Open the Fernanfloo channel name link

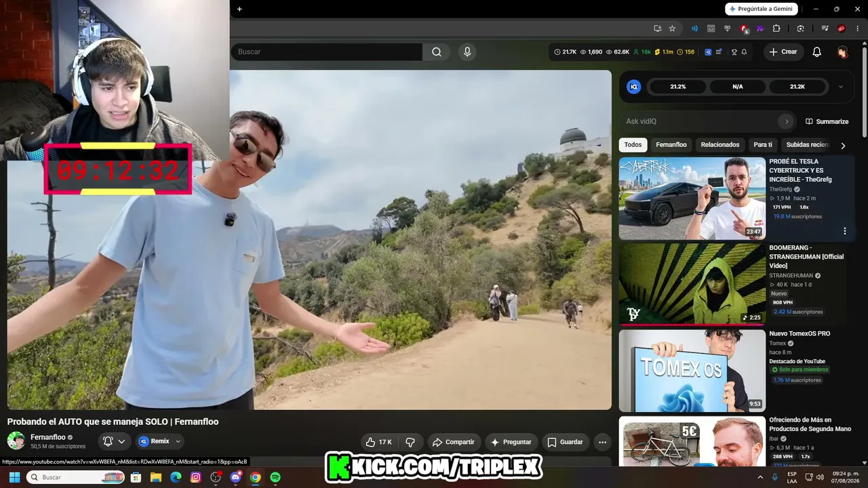pos(48,437)
